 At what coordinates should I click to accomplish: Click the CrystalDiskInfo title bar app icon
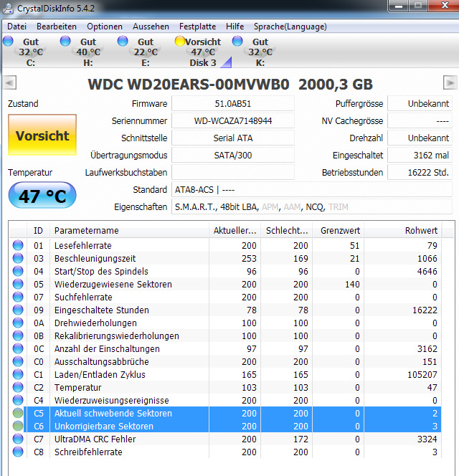8,8
